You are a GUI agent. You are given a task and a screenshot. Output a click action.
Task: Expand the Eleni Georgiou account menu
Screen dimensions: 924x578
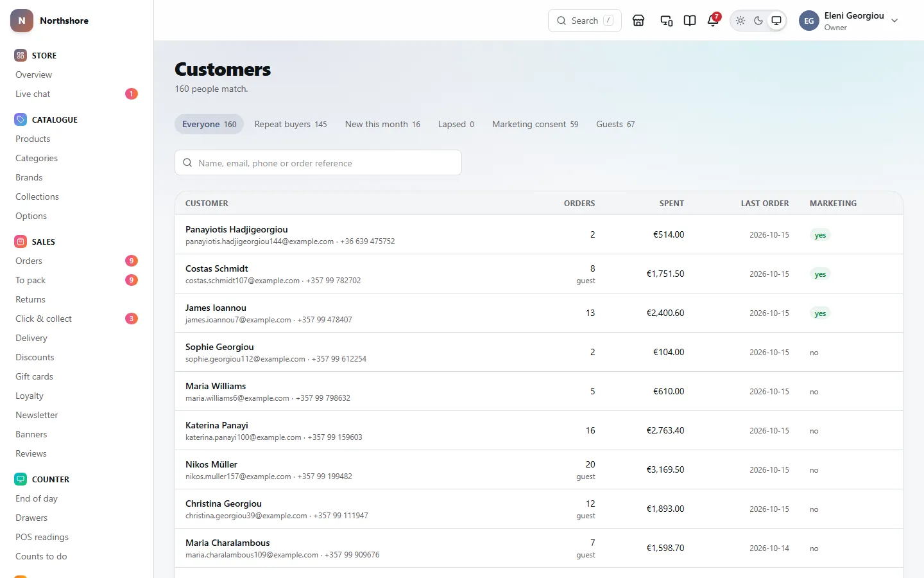pyautogui.click(x=850, y=21)
